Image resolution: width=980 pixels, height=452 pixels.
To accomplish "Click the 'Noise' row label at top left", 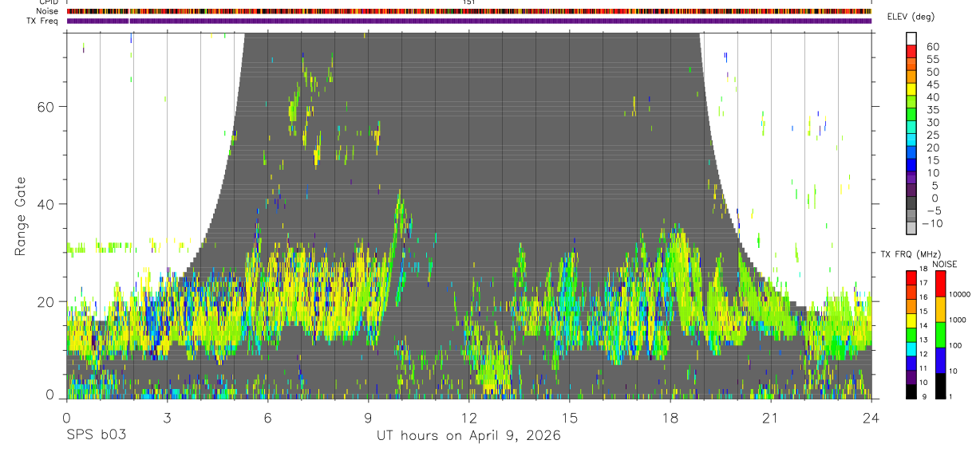I will [47, 11].
